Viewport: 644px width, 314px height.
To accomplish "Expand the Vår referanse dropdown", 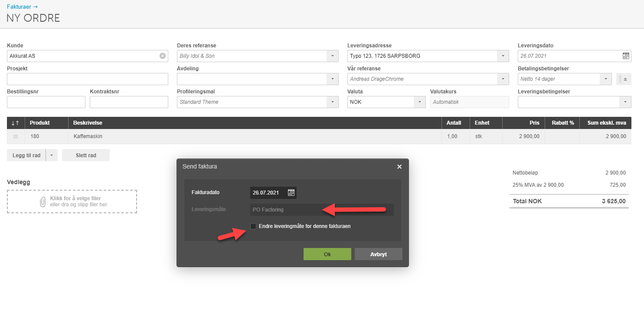I will [503, 79].
